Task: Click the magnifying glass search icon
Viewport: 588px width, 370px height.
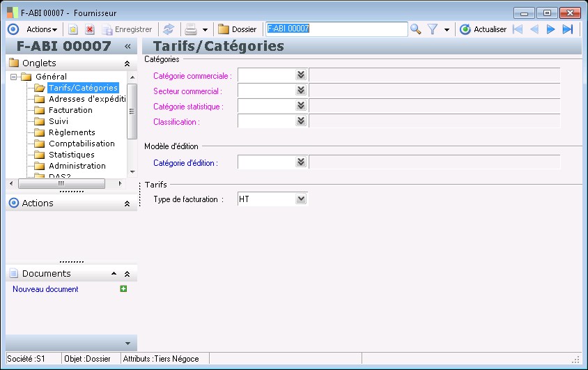Action: (x=415, y=29)
